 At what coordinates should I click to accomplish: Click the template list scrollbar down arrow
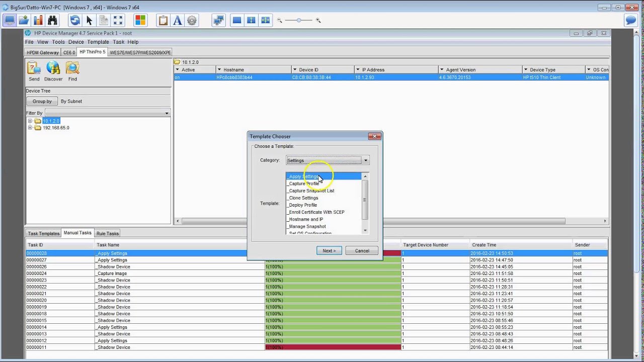tap(365, 230)
